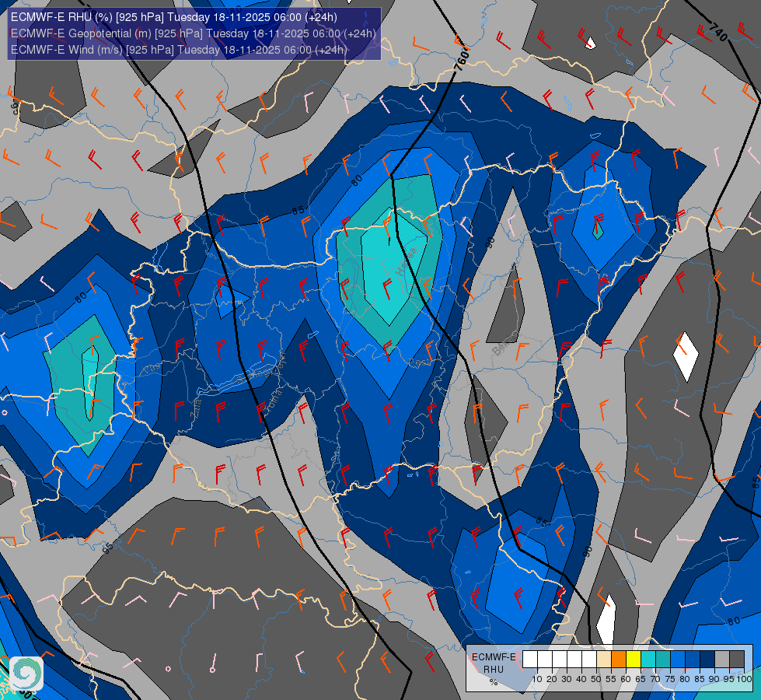Select the ECMWF-E Wind (m/s) title line
Viewport: 761px width, 700px height.
pyautogui.click(x=179, y=50)
